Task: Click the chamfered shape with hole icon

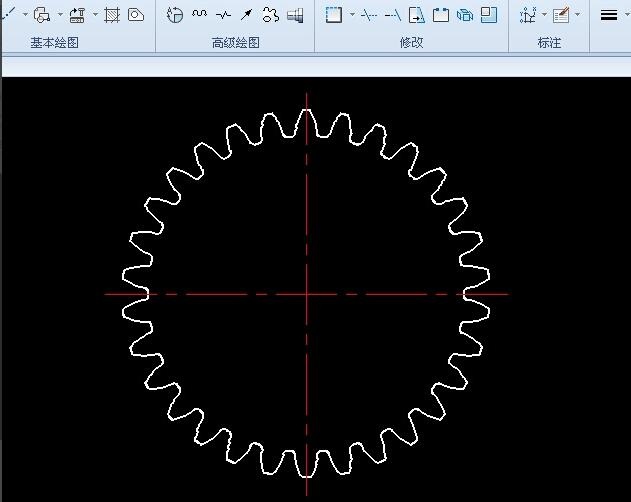Action: [136, 15]
